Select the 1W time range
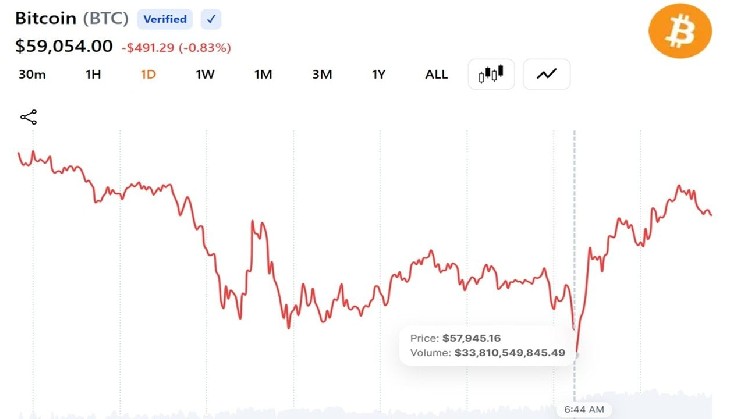Image resolution: width=745 pixels, height=419 pixels. click(x=205, y=75)
